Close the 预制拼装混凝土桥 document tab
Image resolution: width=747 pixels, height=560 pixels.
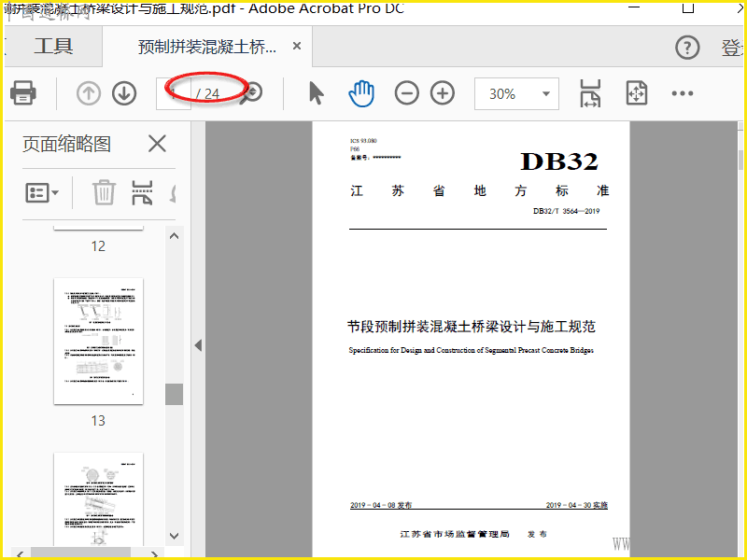[297, 46]
